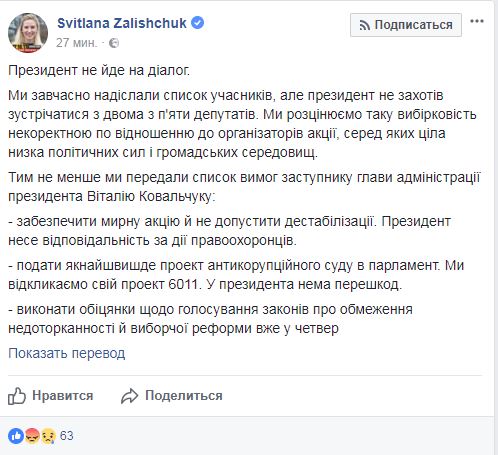The height and width of the screenshot is (455, 498).
Task: Click the post headline Президент не йде на діалог
Action: tap(99, 70)
